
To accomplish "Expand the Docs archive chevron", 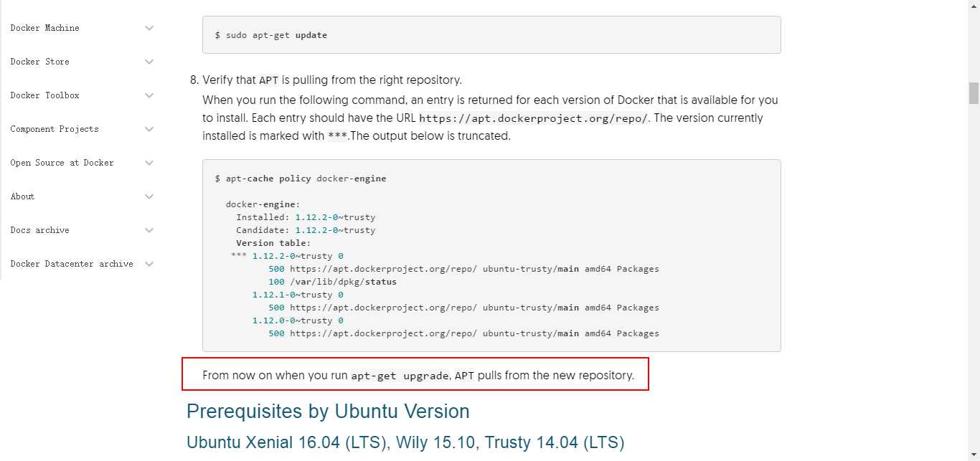I will click(149, 230).
